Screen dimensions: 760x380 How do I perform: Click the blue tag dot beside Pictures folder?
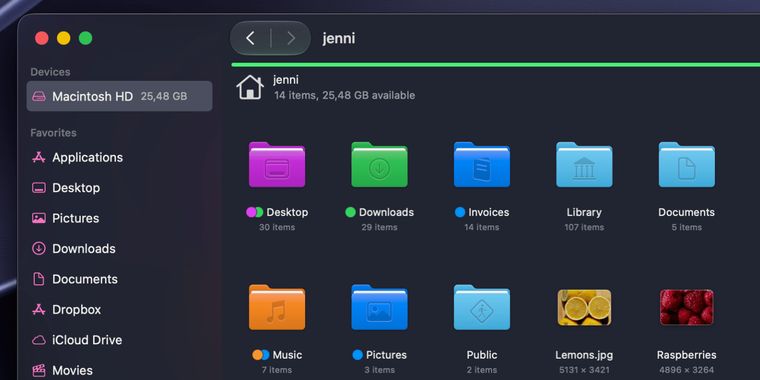point(358,355)
